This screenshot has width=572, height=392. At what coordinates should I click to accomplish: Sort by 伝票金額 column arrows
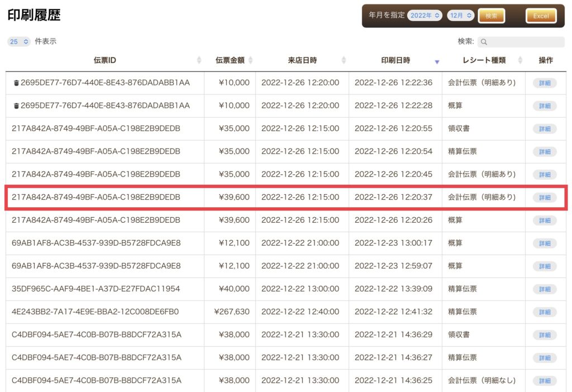251,60
